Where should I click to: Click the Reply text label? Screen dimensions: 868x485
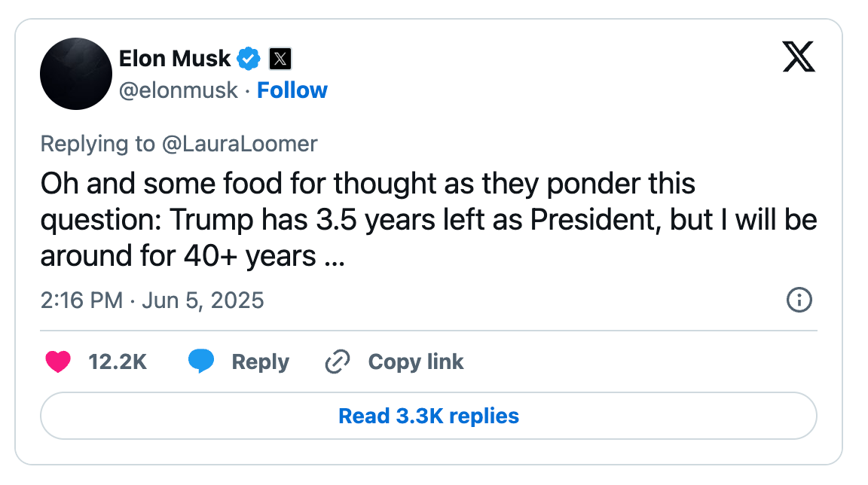pyautogui.click(x=260, y=362)
